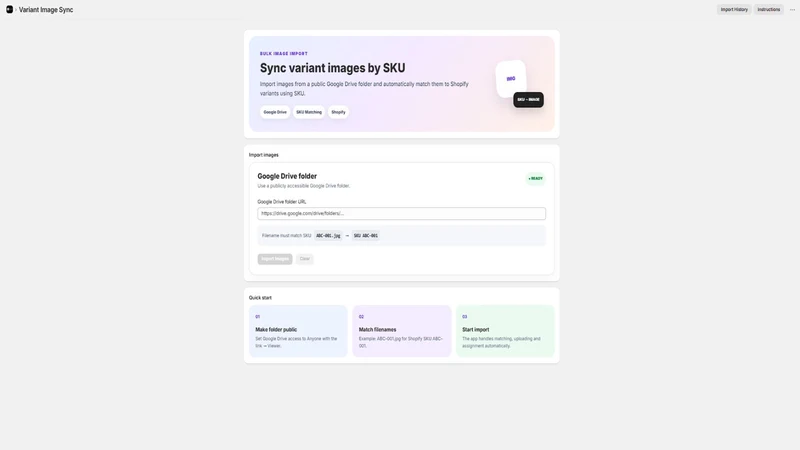This screenshot has width=800, height=450.
Task: Click the Import Images button
Action: (275, 259)
